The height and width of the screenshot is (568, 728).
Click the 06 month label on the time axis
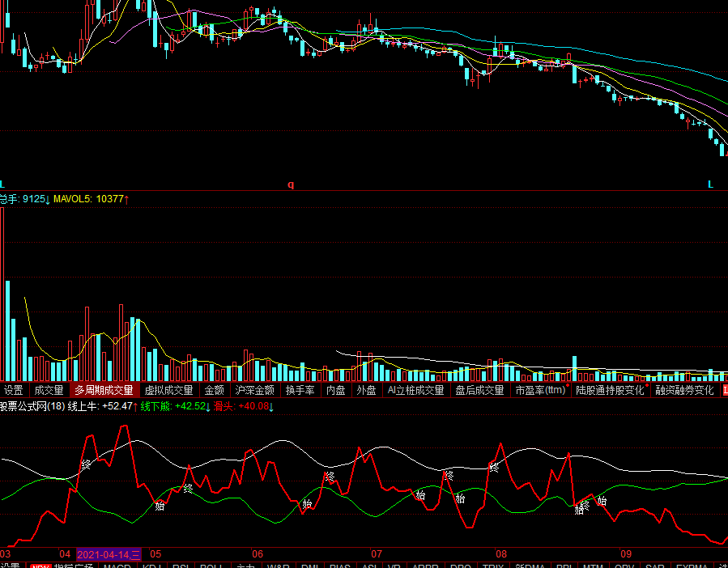(x=258, y=554)
